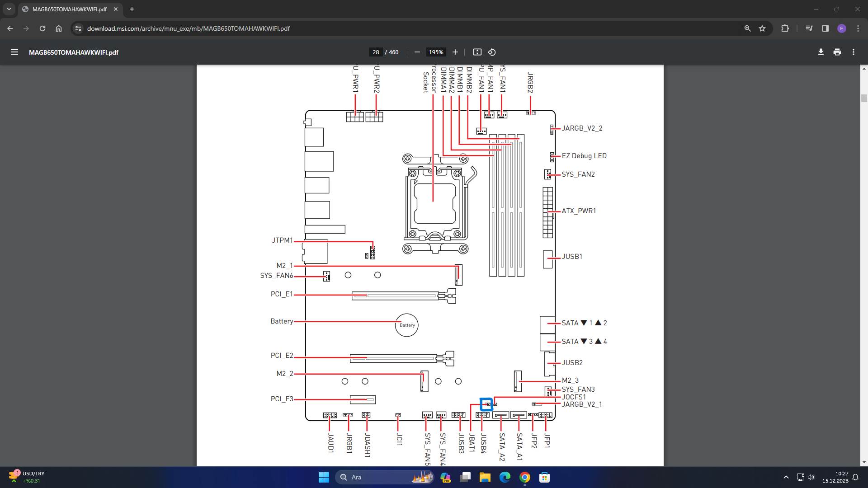Open the Windows Start menu
This screenshot has width=868, height=488.
click(324, 477)
